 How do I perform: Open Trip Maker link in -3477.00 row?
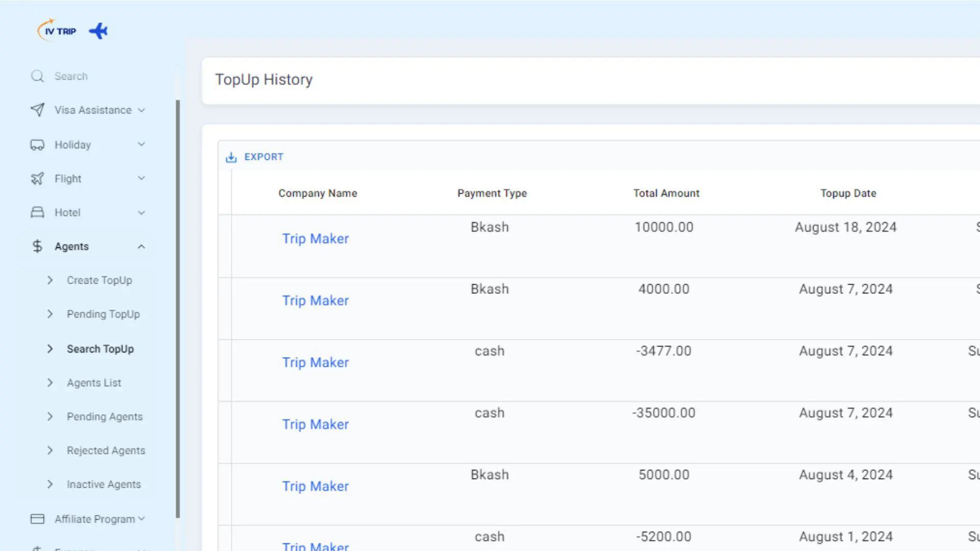(315, 363)
